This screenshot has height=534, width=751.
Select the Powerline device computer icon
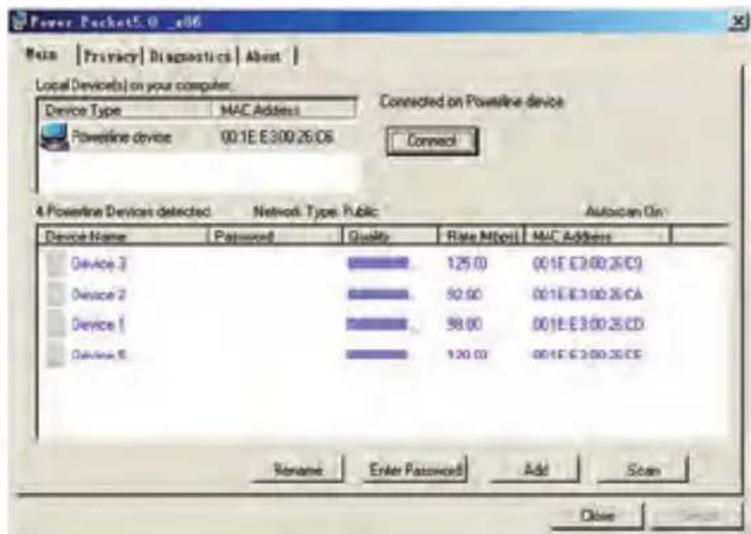pos(54,137)
